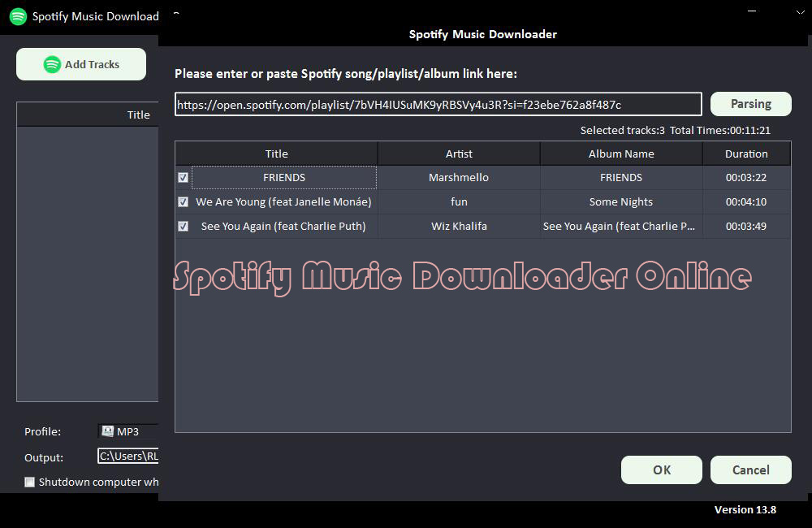
Task: Click the Parsing button
Action: [x=750, y=104]
